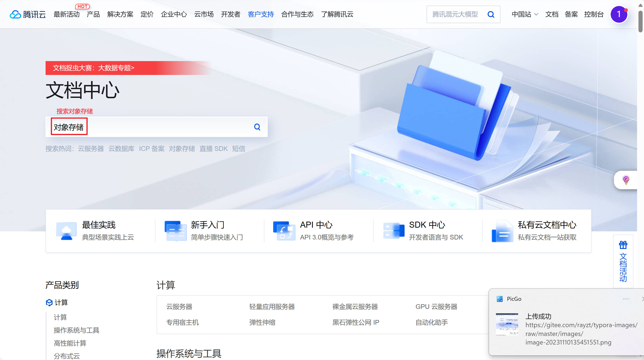Expand the 中国站 region dropdown
644x360 pixels.
[x=525, y=14]
